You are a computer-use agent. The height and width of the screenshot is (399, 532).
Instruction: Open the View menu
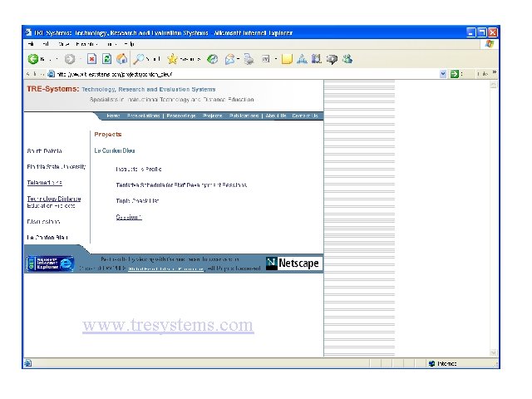[63, 44]
